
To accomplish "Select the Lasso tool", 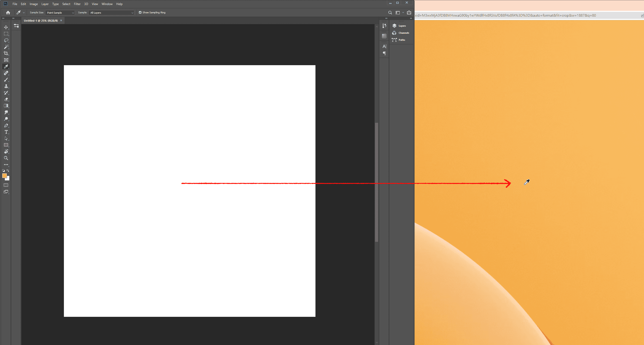I will click(x=6, y=40).
